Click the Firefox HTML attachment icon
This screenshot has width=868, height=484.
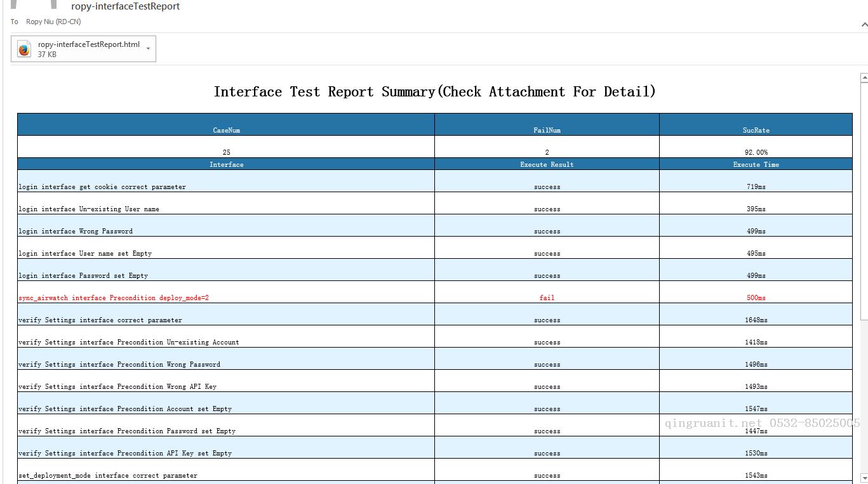24,49
